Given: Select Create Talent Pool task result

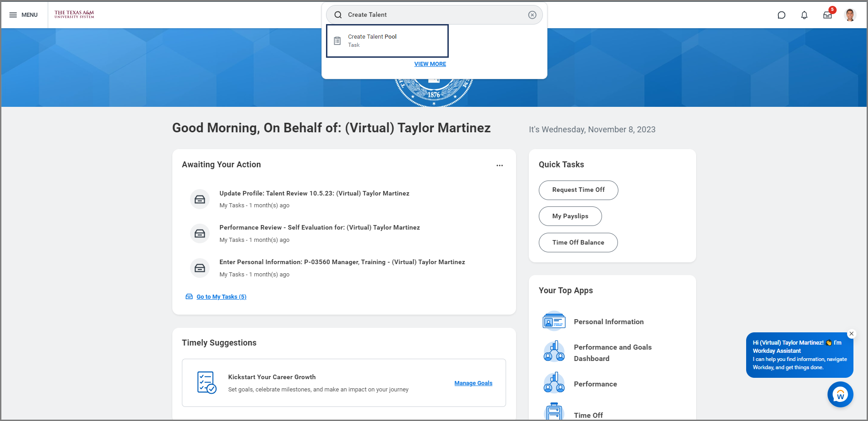Looking at the screenshot, I should [387, 41].
